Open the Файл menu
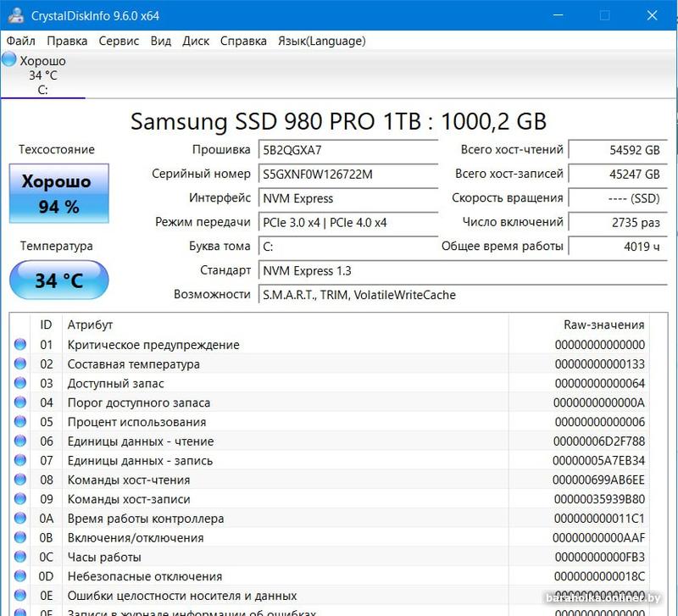The width and height of the screenshot is (678, 616). [x=20, y=41]
